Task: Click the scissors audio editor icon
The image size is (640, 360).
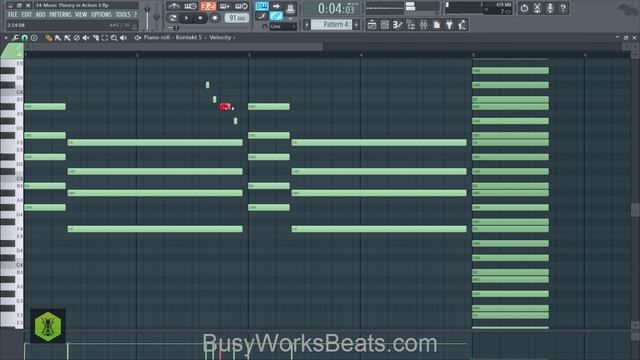Action: point(538,8)
